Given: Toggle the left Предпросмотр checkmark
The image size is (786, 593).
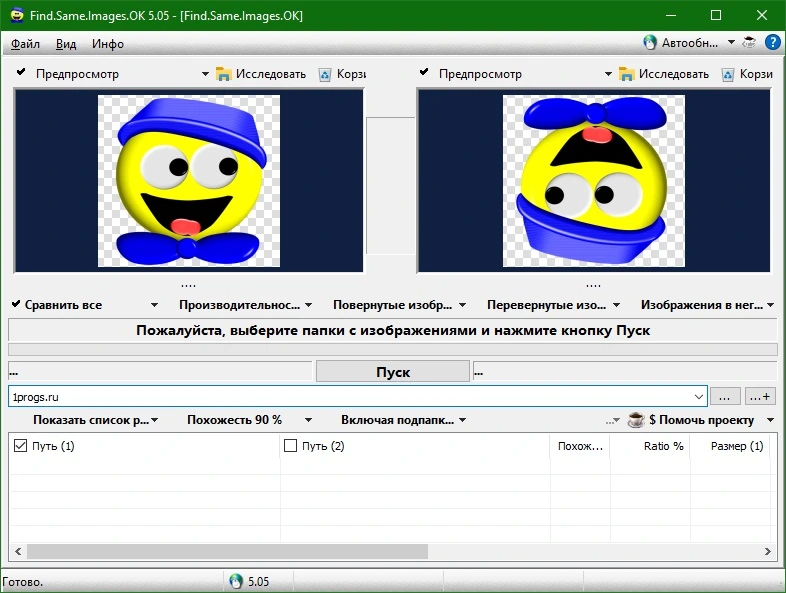Looking at the screenshot, I should pyautogui.click(x=21, y=72).
